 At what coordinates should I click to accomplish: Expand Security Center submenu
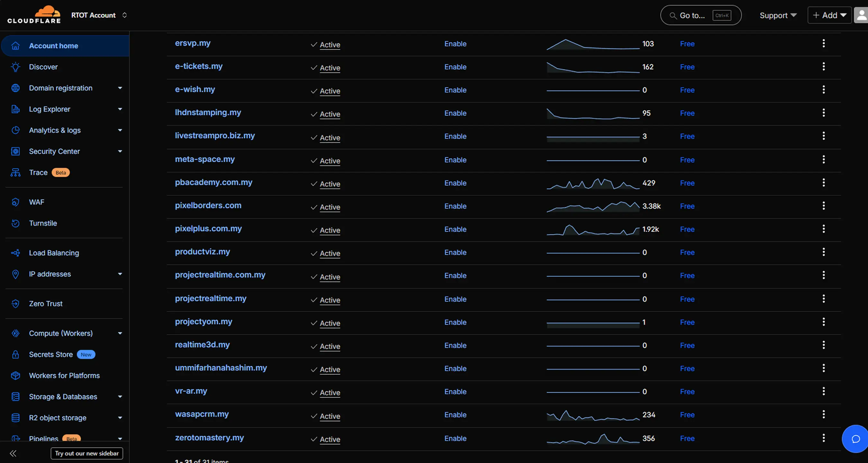point(120,151)
